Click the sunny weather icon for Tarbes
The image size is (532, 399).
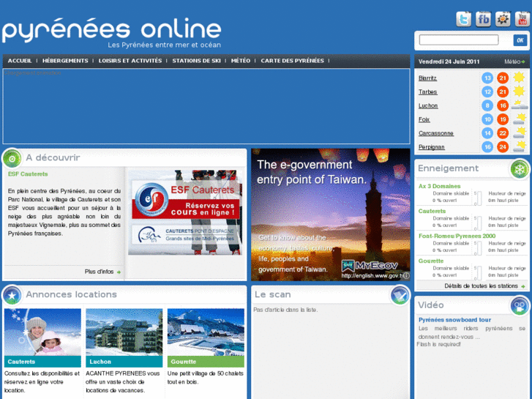tap(519, 92)
